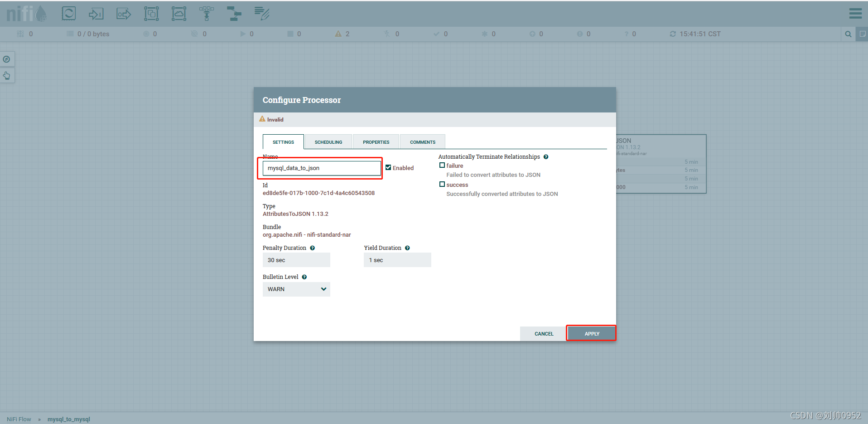Switch to the SETTINGS tab
Screen dimensions: 868x424
coord(283,142)
